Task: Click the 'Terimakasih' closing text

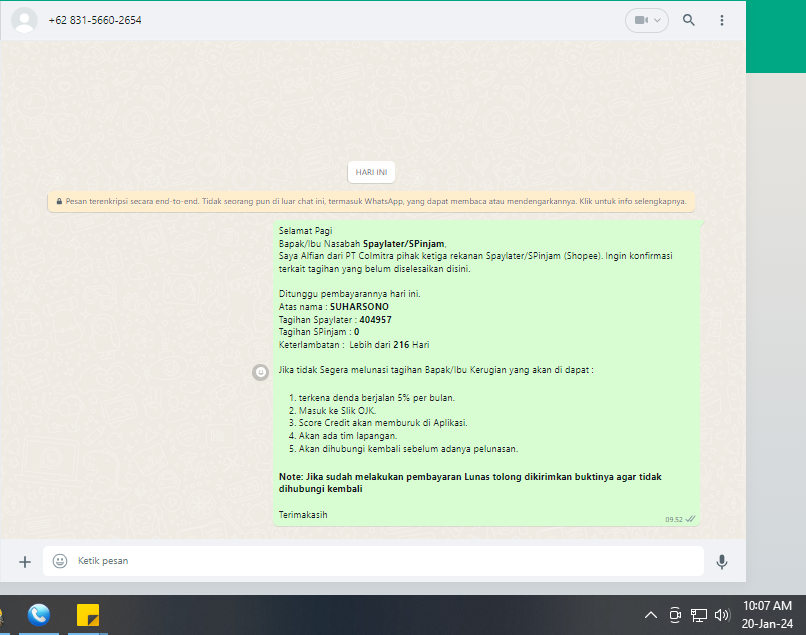Action: 303,515
